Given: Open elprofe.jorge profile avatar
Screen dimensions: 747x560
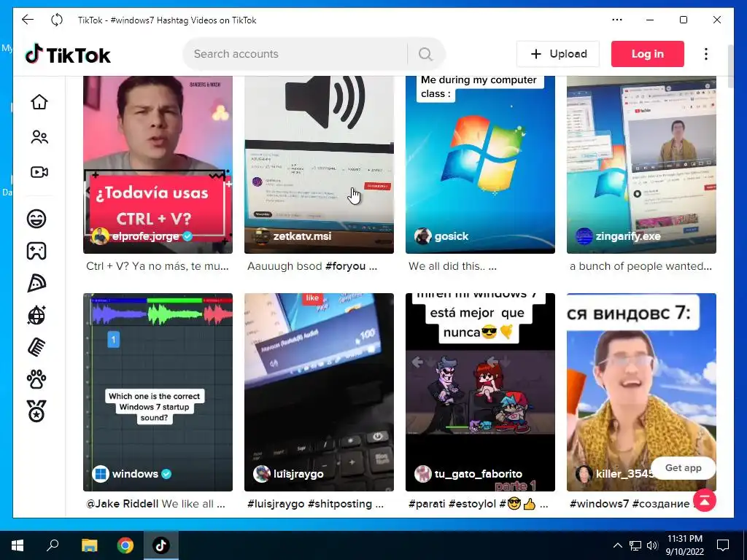Looking at the screenshot, I should click(x=100, y=236).
